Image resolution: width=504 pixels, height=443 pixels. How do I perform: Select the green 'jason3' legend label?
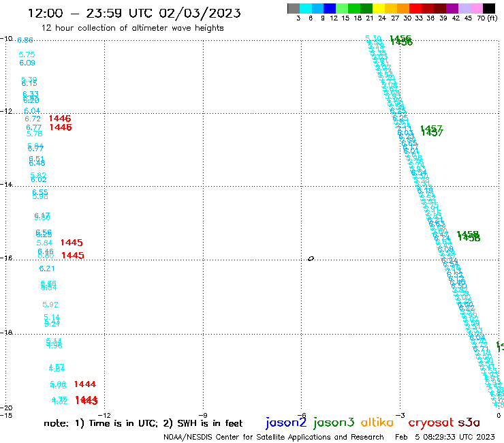[x=334, y=423]
